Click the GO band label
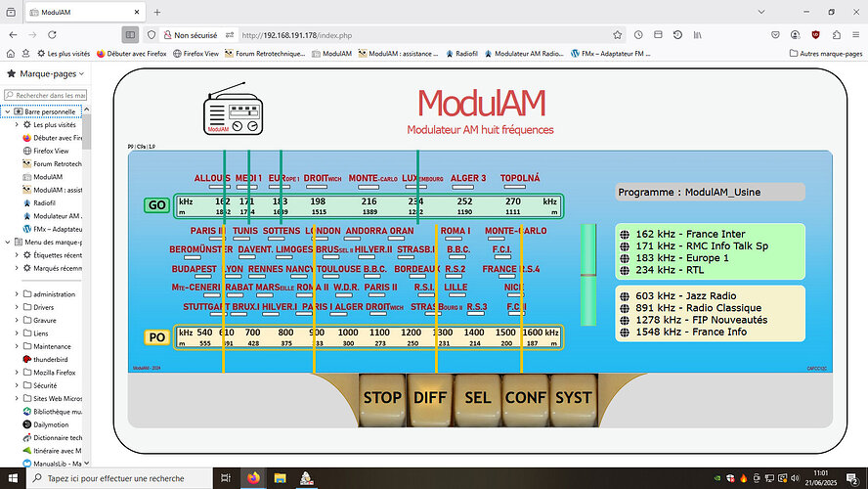The height and width of the screenshot is (489, 868). (x=156, y=205)
